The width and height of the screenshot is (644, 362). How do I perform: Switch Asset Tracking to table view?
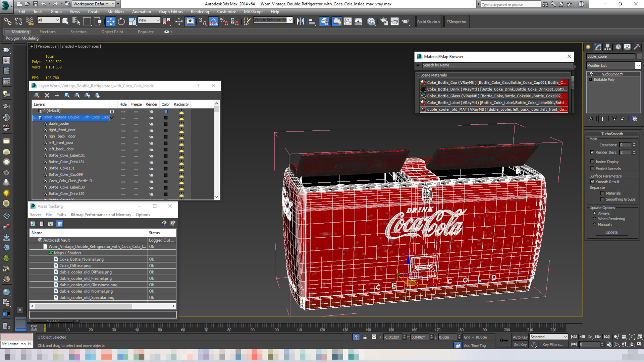60,224
